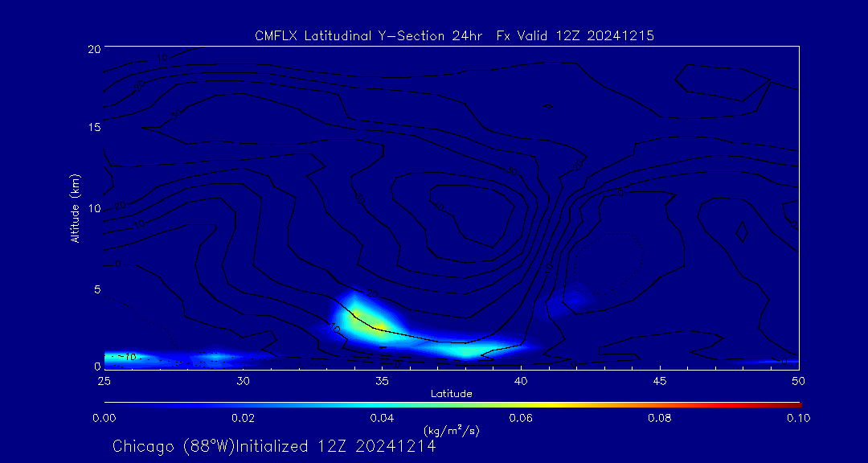The height and width of the screenshot is (463, 868).
Task: Click colorbar value label 0.04
Action: click(x=382, y=418)
